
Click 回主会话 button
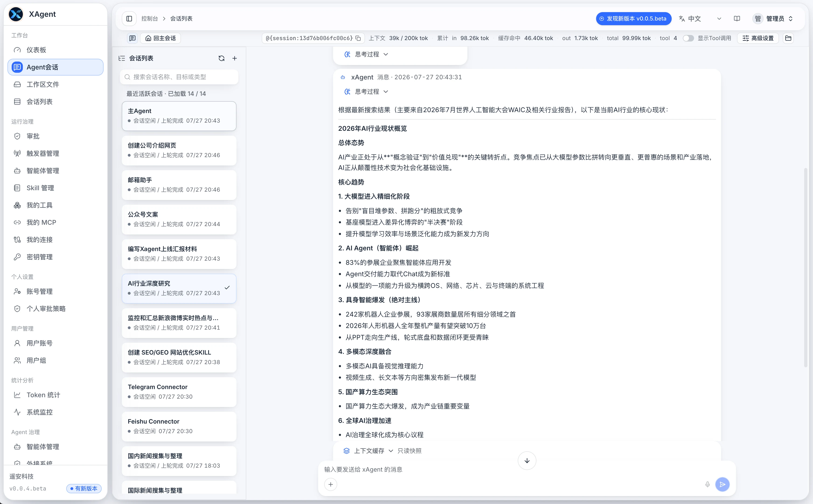[160, 38]
